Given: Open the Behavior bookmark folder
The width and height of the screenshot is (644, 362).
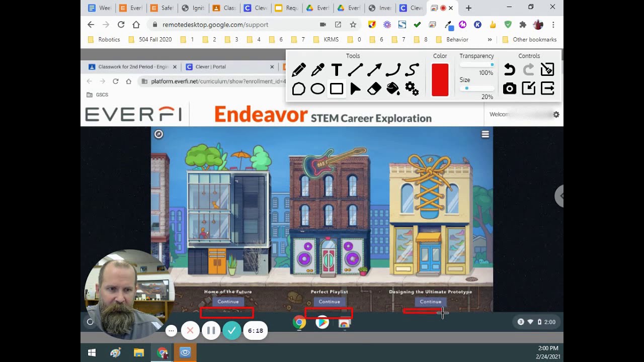Looking at the screenshot, I should click(x=452, y=39).
